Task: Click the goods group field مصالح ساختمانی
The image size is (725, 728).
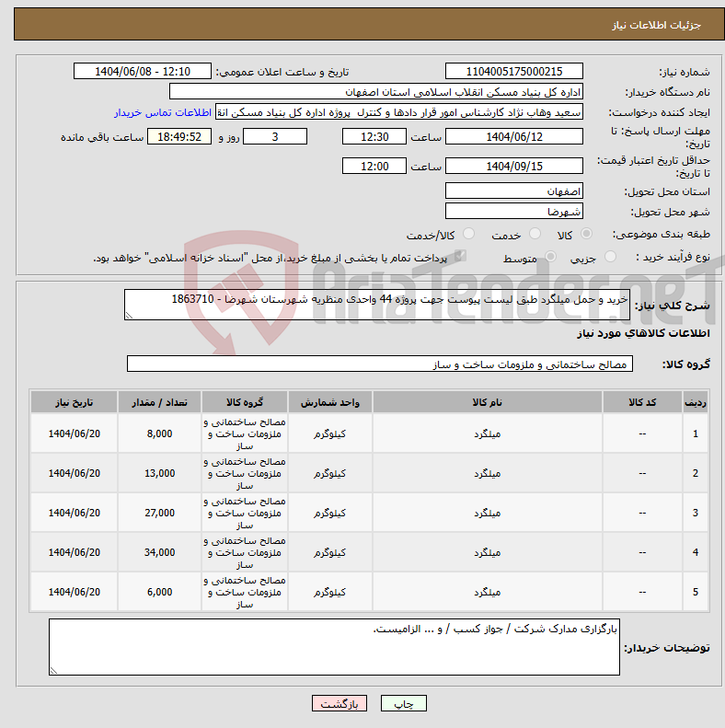Action: click(x=380, y=364)
